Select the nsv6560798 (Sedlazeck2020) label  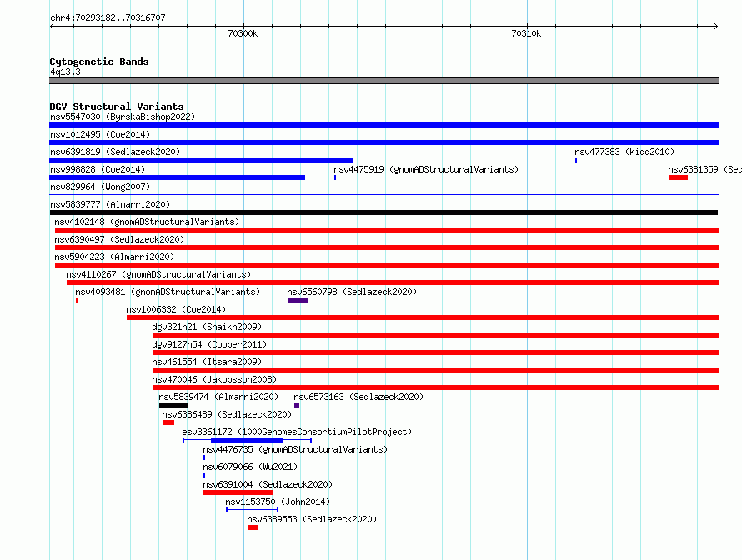(x=352, y=292)
